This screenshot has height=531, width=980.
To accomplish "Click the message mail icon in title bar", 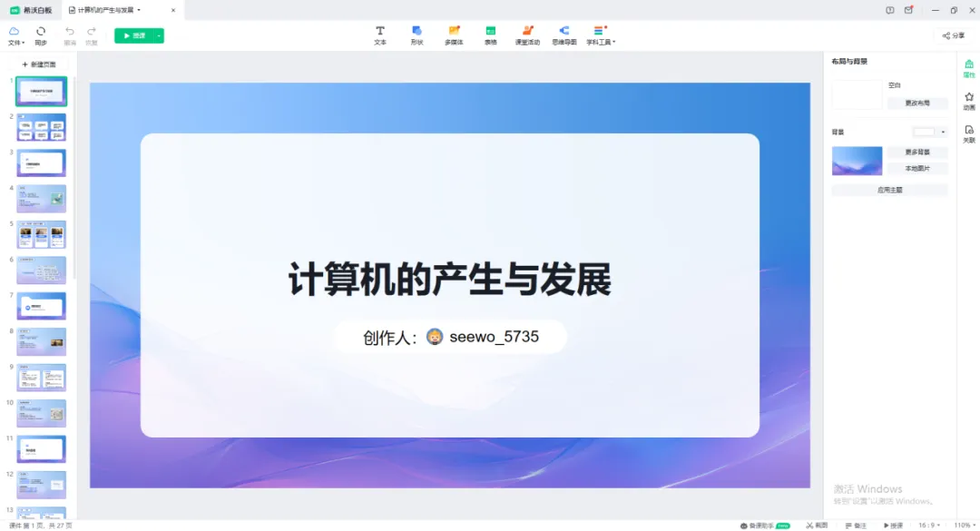I will click(x=908, y=10).
